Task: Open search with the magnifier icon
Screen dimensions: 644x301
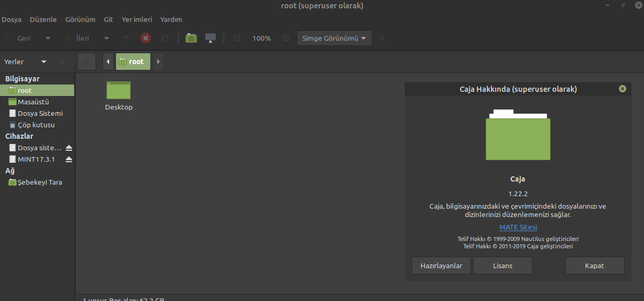Action: (382, 38)
